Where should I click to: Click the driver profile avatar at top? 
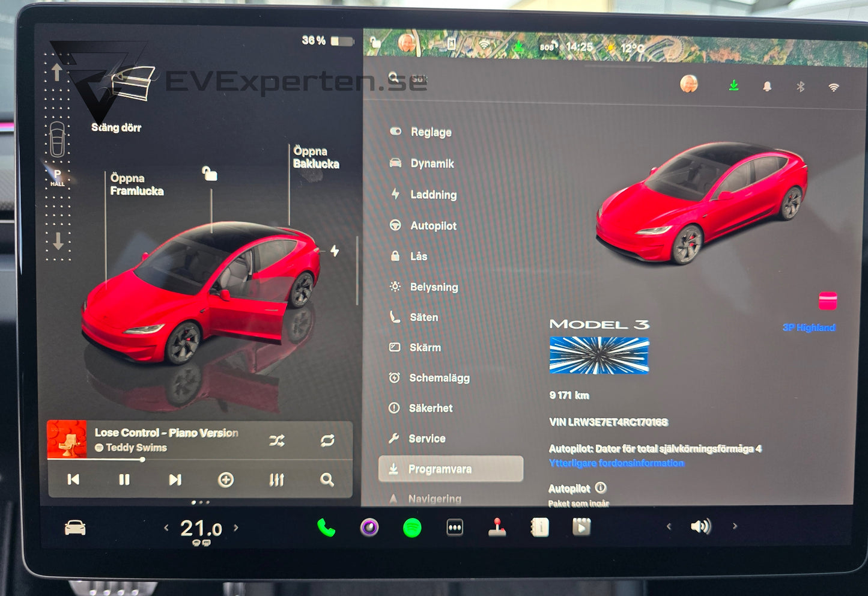688,84
